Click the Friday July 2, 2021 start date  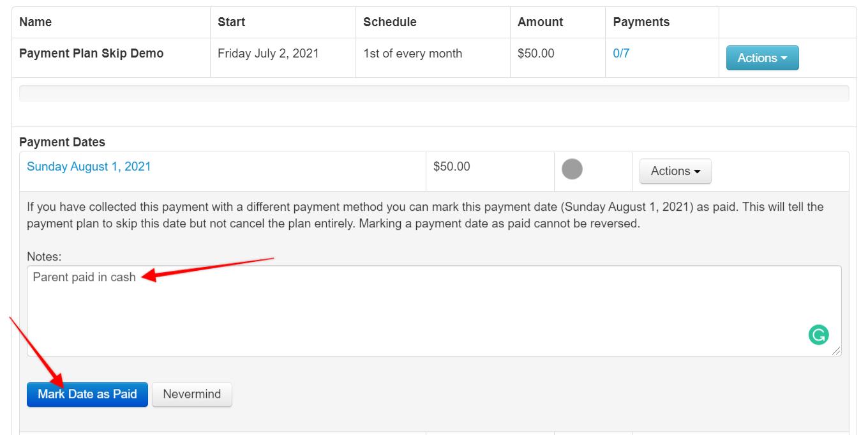click(x=268, y=54)
